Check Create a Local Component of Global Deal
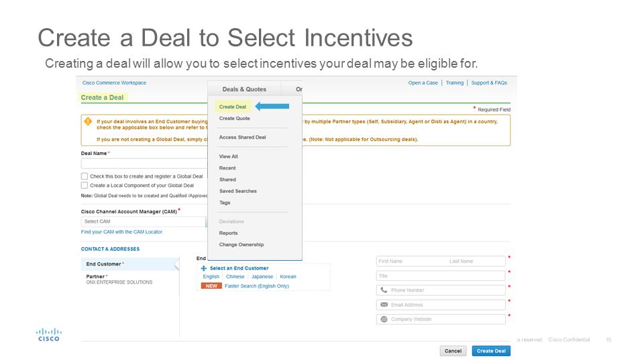 (85, 185)
